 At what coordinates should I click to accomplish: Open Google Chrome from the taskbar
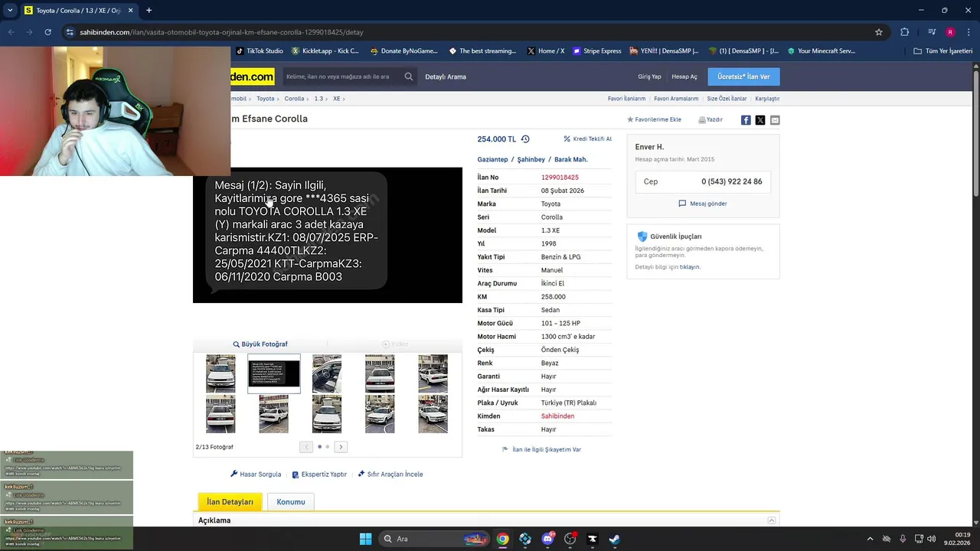pos(502,539)
